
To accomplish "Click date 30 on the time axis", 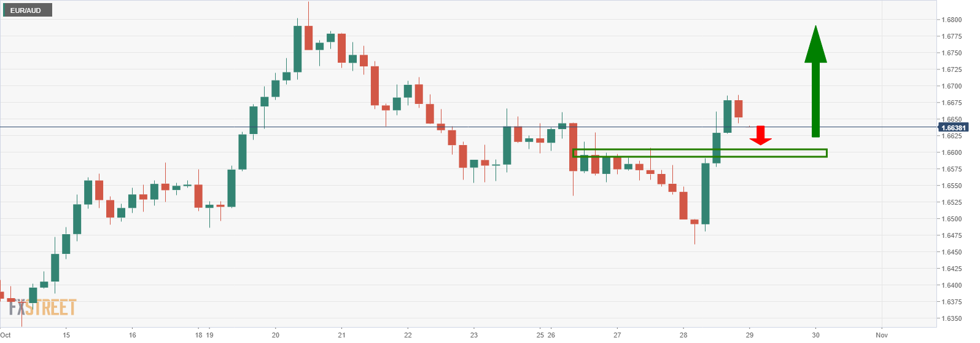I will pyautogui.click(x=816, y=335).
